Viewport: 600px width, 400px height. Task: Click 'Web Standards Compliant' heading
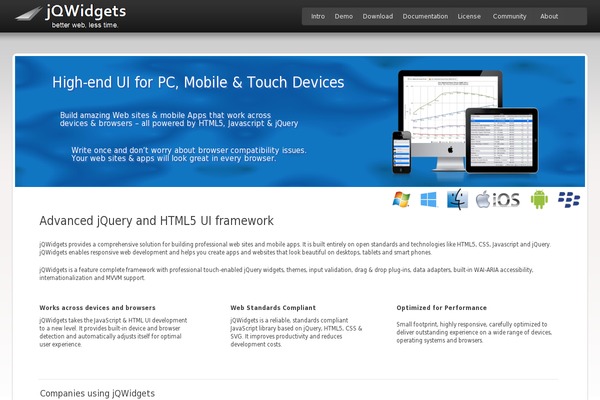(x=273, y=308)
